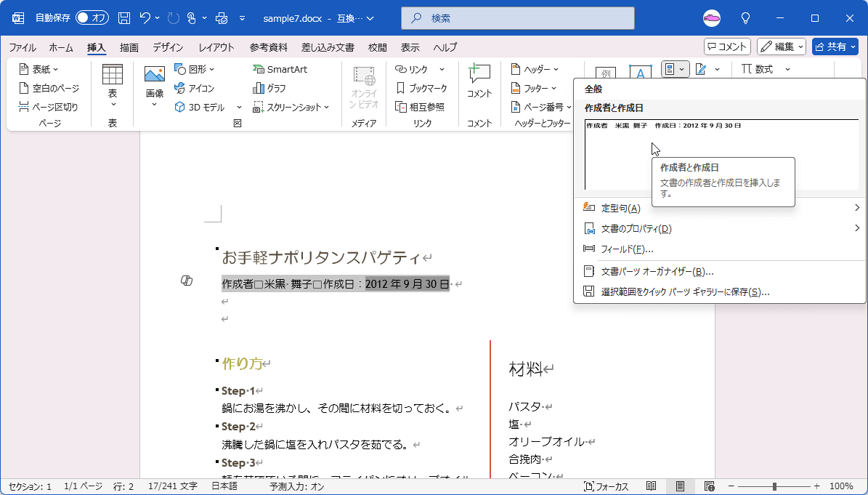
Task: Open Document Property (文書のプロパティ) submenu
Action: (x=720, y=228)
